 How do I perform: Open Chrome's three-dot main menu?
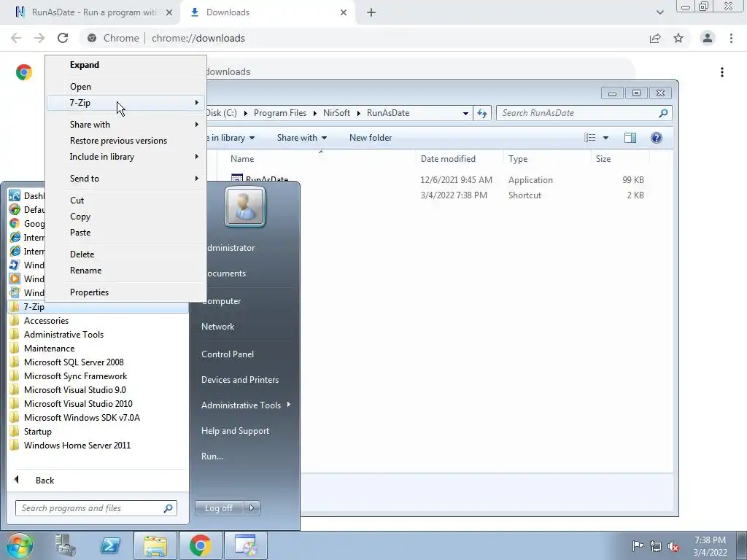pos(731,38)
